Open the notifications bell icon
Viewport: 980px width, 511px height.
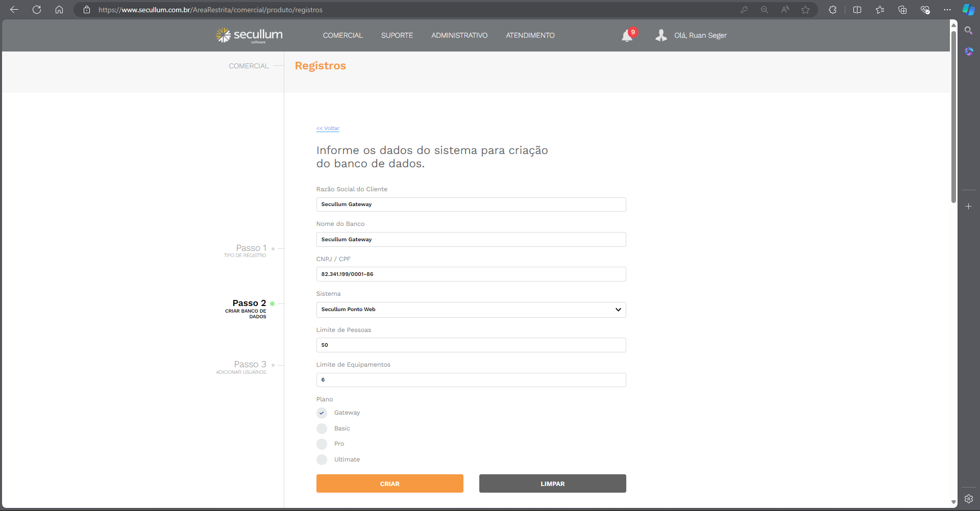[627, 36]
